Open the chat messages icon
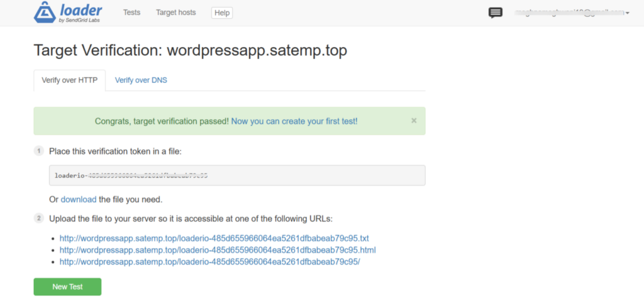 point(496,13)
